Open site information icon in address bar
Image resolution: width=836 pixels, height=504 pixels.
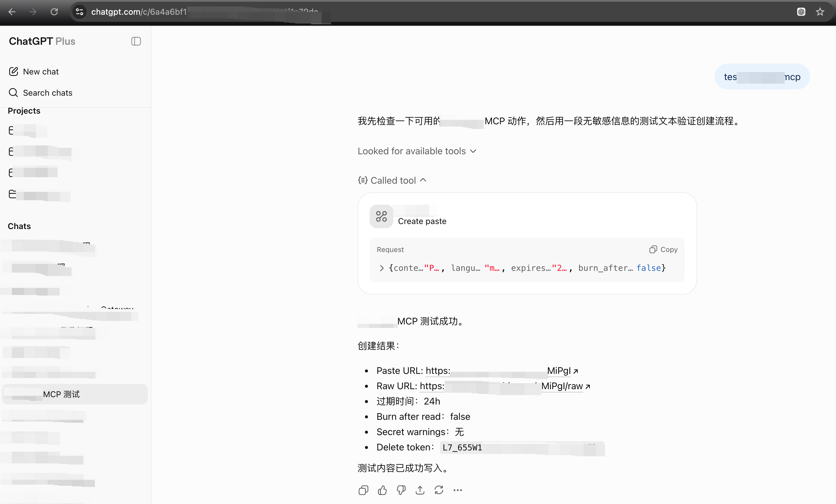(x=80, y=12)
